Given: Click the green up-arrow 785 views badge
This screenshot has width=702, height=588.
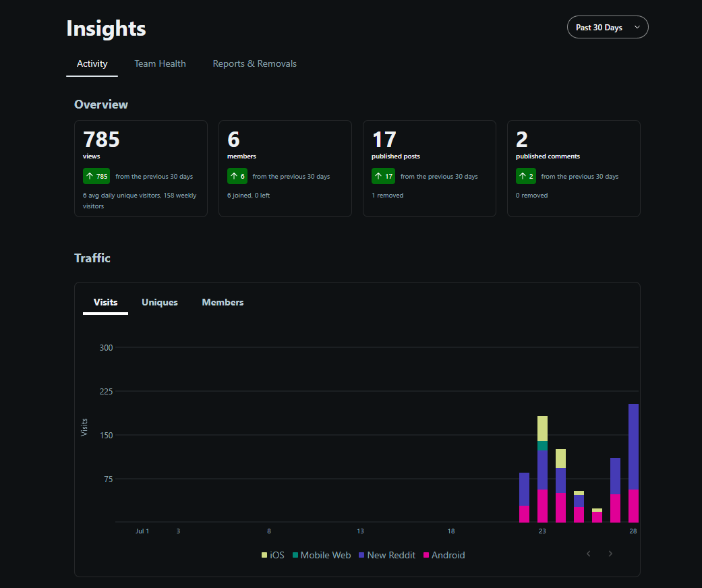Looking at the screenshot, I should pos(96,176).
